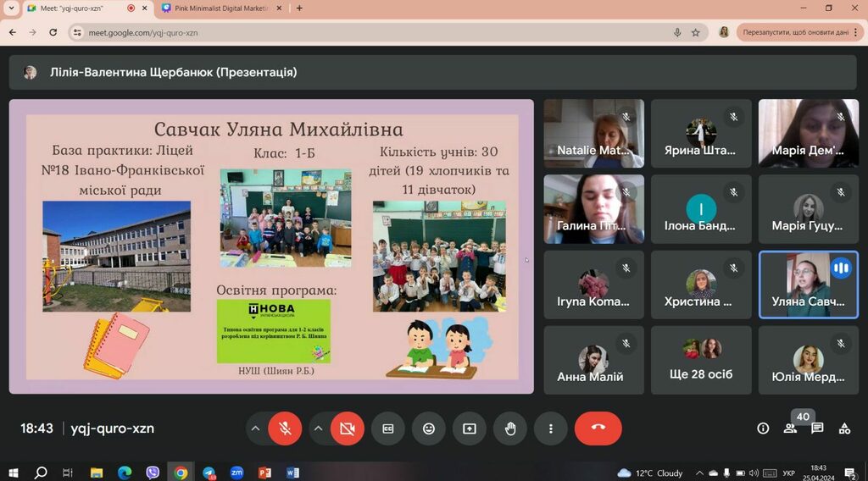Image resolution: width=868 pixels, height=481 pixels.
Task: Open Task View on taskbar
Action: tap(68, 473)
